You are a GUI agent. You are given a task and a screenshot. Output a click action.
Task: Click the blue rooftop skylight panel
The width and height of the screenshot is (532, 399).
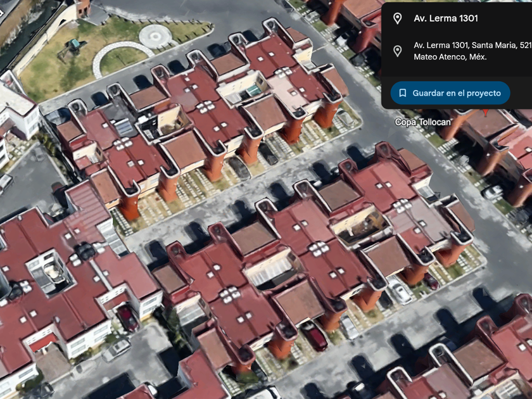pos(124,127)
